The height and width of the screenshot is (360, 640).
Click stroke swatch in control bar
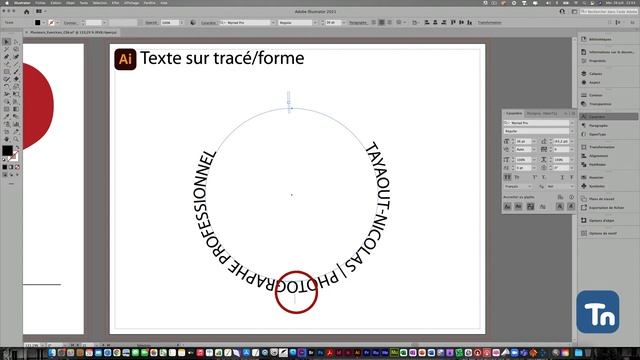click(x=51, y=22)
